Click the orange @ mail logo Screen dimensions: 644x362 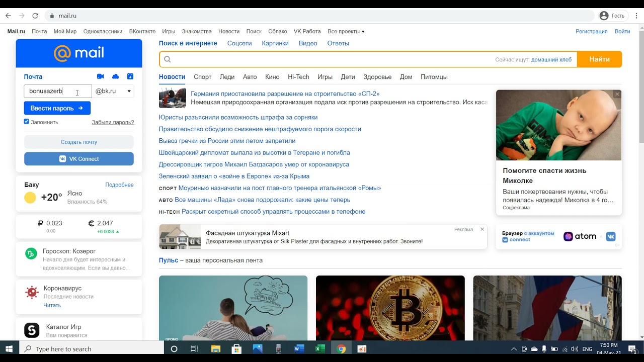click(79, 53)
